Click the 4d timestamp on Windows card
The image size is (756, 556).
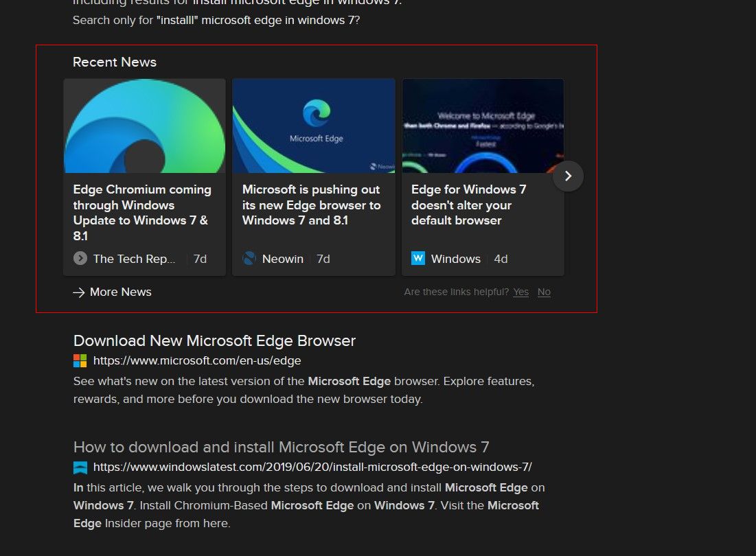(501, 259)
